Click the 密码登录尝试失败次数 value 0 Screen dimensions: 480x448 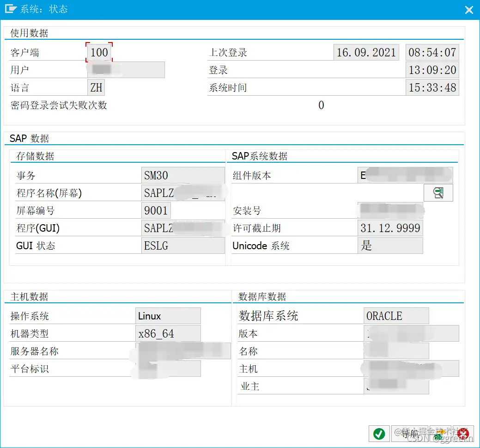pyautogui.click(x=321, y=105)
